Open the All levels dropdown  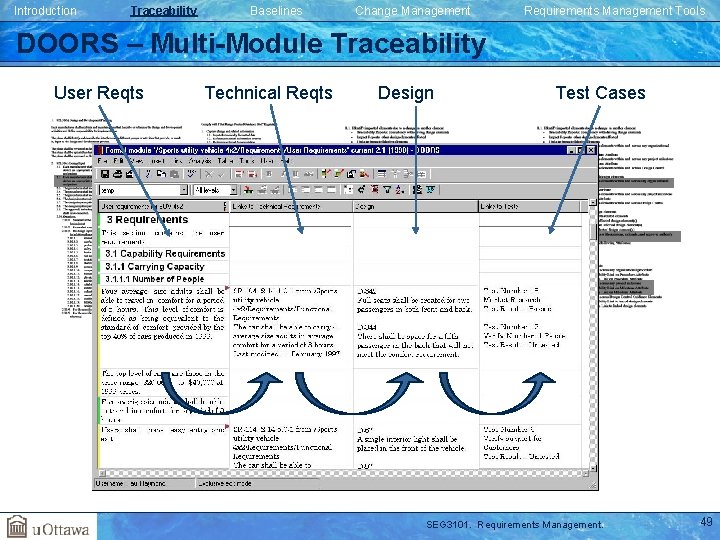233,190
